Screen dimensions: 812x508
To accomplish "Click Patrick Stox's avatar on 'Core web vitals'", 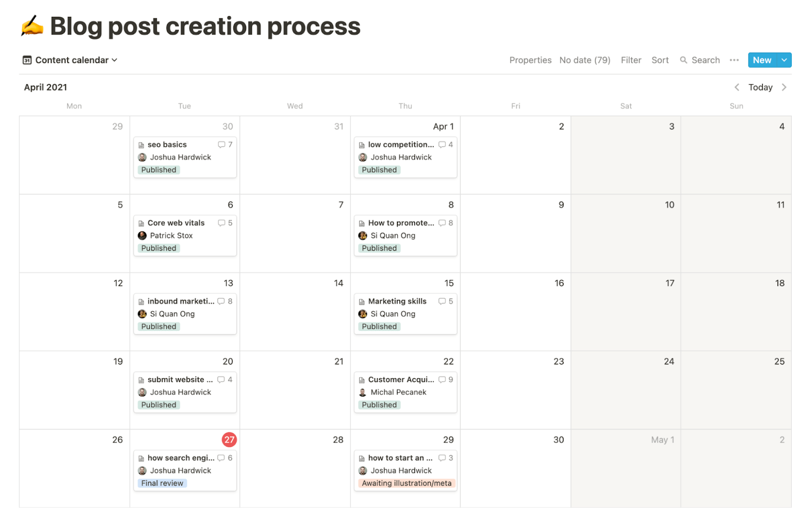I will (x=142, y=235).
